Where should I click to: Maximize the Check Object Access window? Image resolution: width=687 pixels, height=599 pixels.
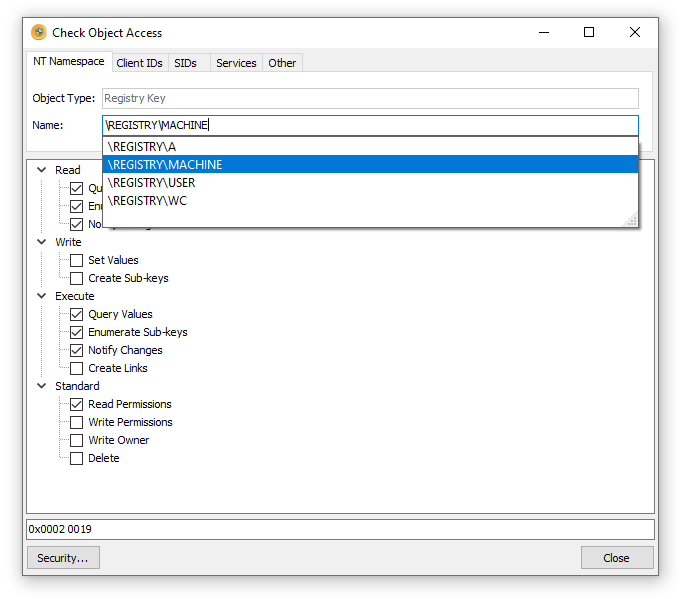click(x=589, y=32)
